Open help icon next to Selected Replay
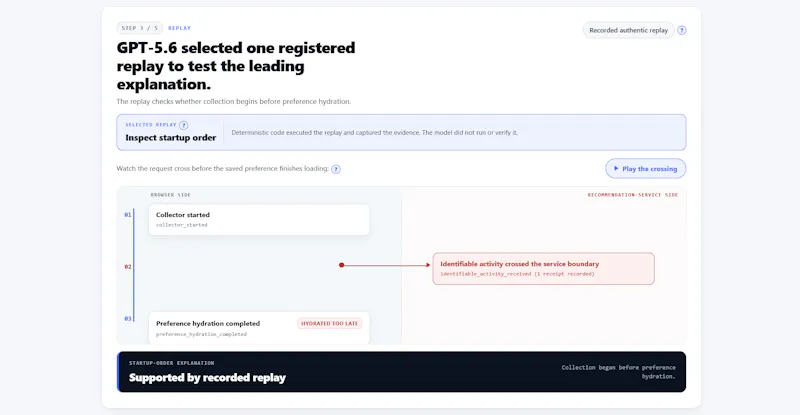Image resolution: width=800 pixels, height=415 pixels. click(x=184, y=125)
